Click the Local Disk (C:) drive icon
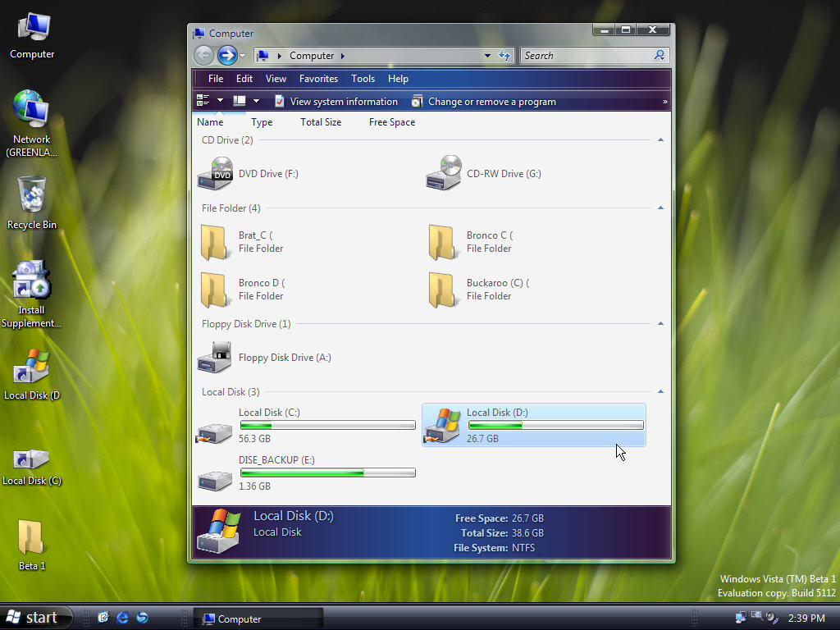 (x=214, y=431)
